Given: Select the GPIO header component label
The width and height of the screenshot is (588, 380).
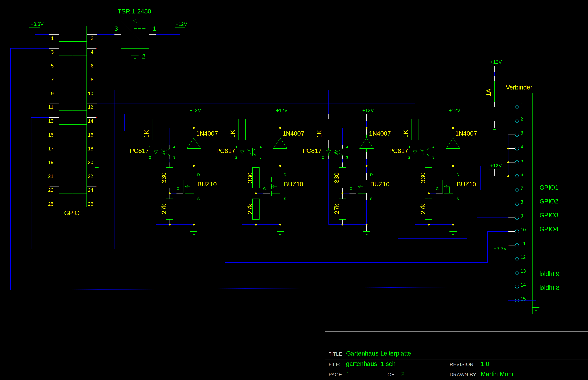Looking at the screenshot, I should click(72, 213).
